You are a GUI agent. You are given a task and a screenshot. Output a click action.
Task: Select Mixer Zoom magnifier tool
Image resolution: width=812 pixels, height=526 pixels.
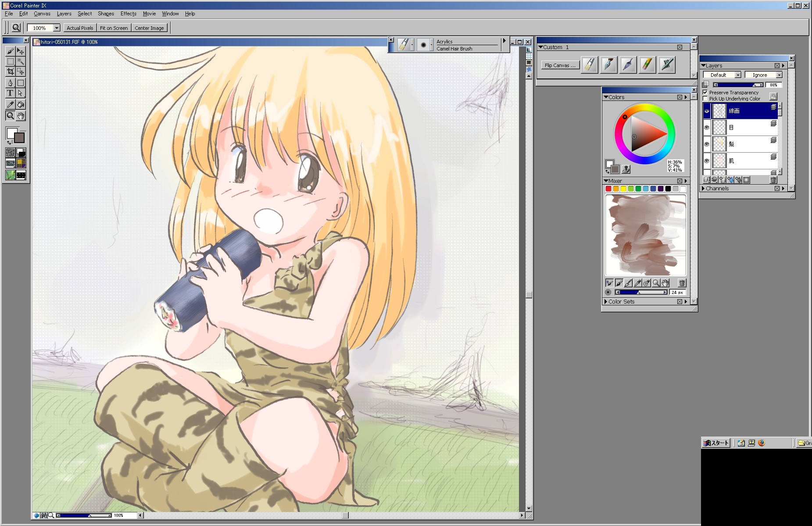point(656,283)
